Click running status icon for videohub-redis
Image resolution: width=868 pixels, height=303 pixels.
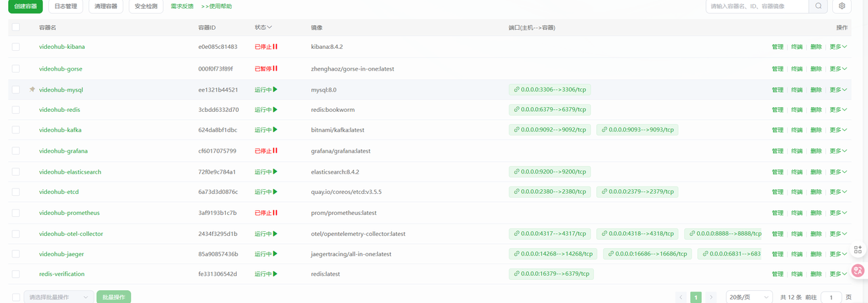[275, 109]
